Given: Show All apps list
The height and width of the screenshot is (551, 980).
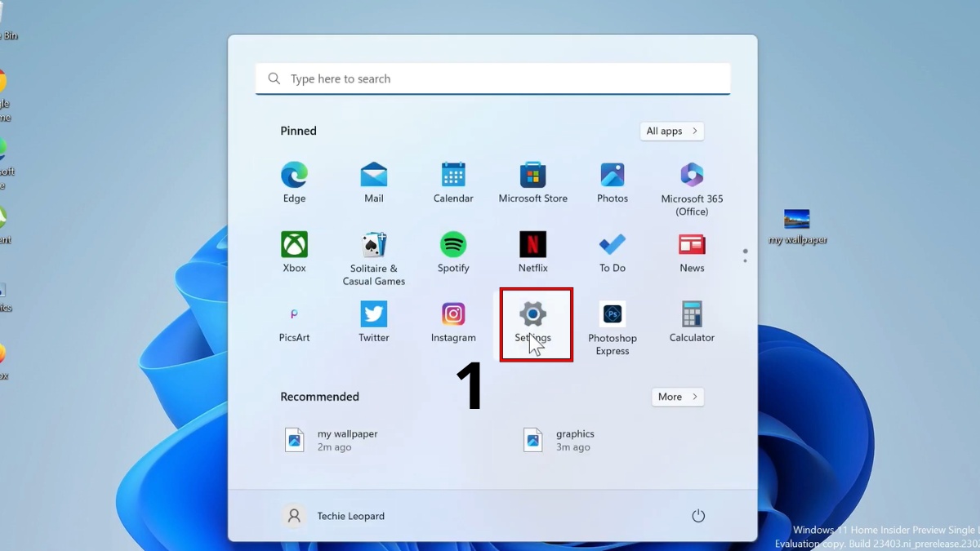Looking at the screenshot, I should [672, 131].
